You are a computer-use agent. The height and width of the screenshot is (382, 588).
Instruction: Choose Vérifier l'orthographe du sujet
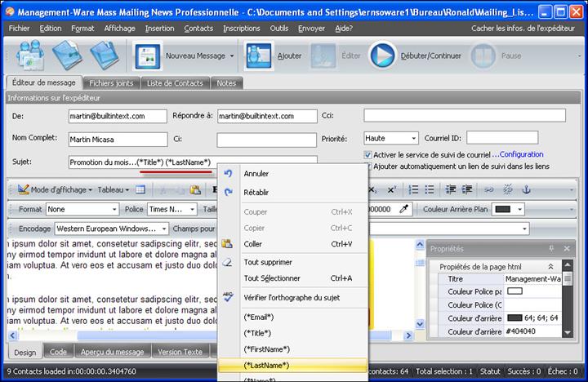click(293, 298)
